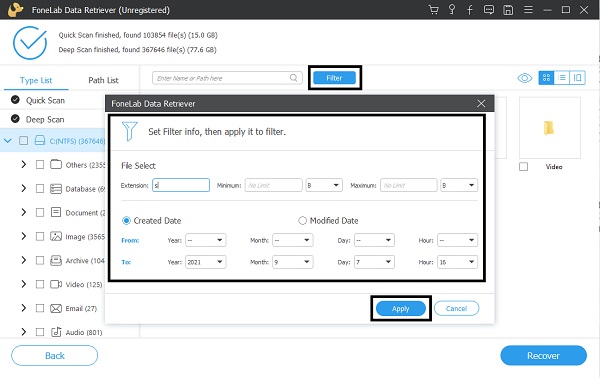Click the C: drive icon in tree
Image resolution: width=600 pixels, height=378 pixels.
[40, 140]
